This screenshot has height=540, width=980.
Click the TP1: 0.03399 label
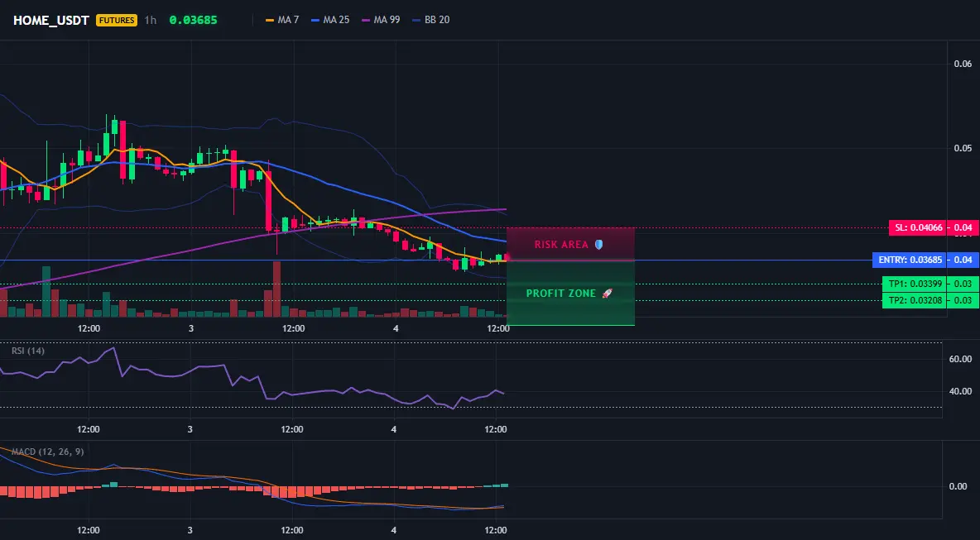pos(914,284)
